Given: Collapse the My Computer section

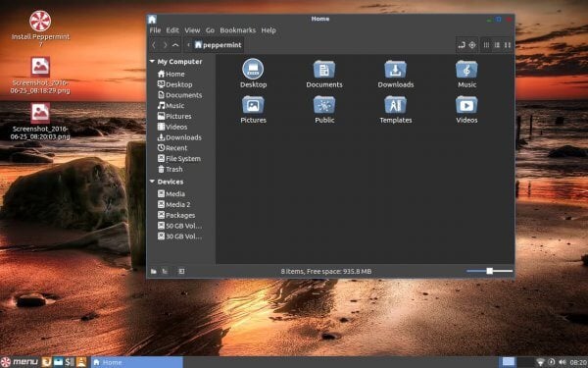Looking at the screenshot, I should [152, 61].
